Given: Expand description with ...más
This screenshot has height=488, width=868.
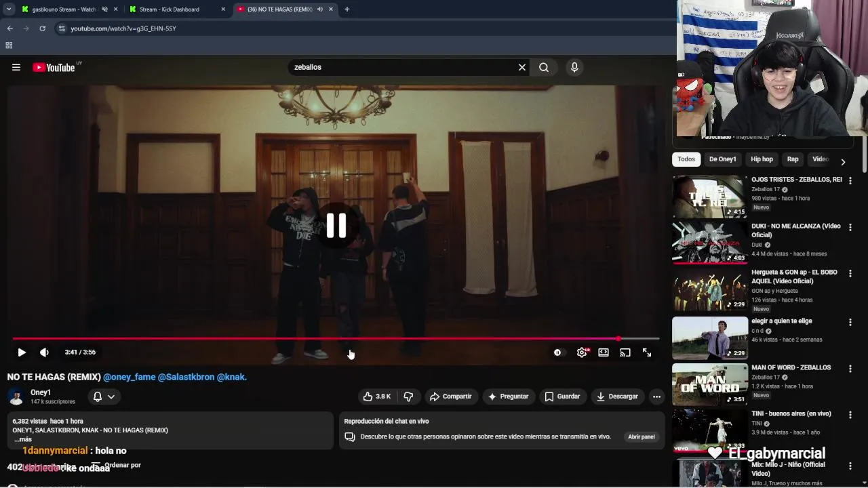Looking at the screenshot, I should [x=23, y=439].
